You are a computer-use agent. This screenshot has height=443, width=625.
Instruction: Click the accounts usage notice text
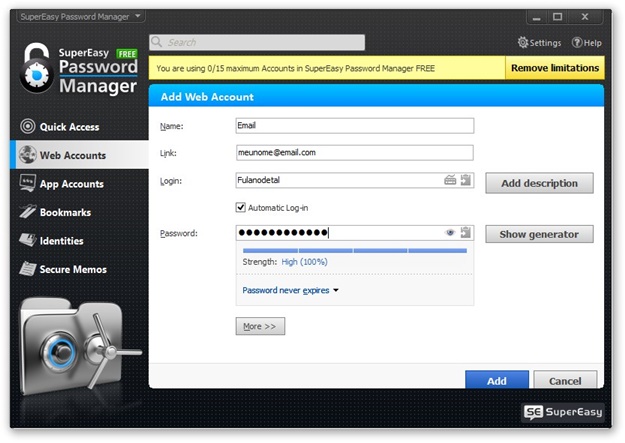[295, 68]
